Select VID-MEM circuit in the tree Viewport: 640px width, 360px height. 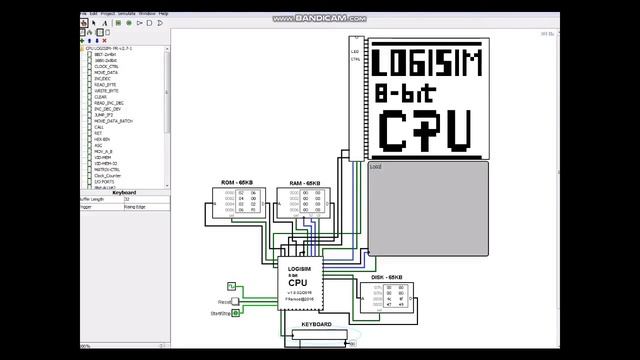102,158
